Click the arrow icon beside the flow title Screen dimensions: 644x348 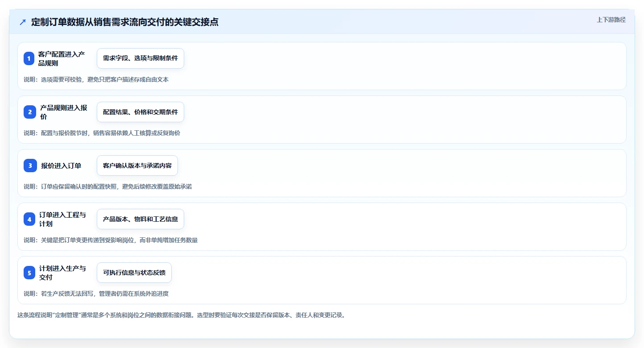pyautogui.click(x=23, y=22)
